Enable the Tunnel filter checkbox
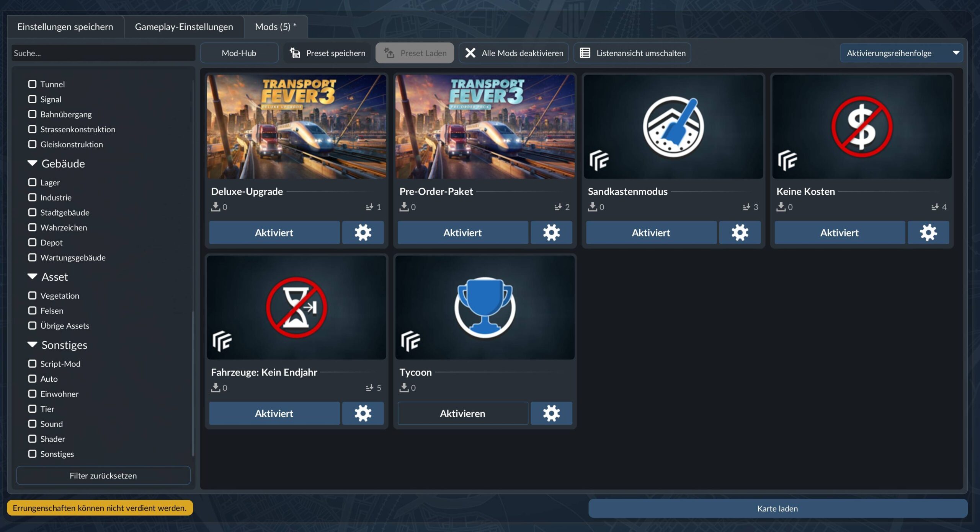The width and height of the screenshot is (980, 532). 33,84
